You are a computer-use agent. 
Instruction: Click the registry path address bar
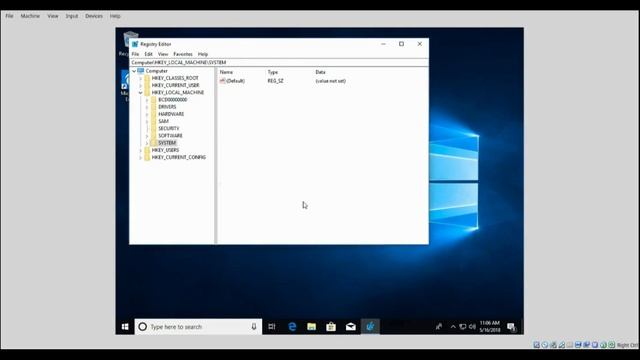click(279, 62)
